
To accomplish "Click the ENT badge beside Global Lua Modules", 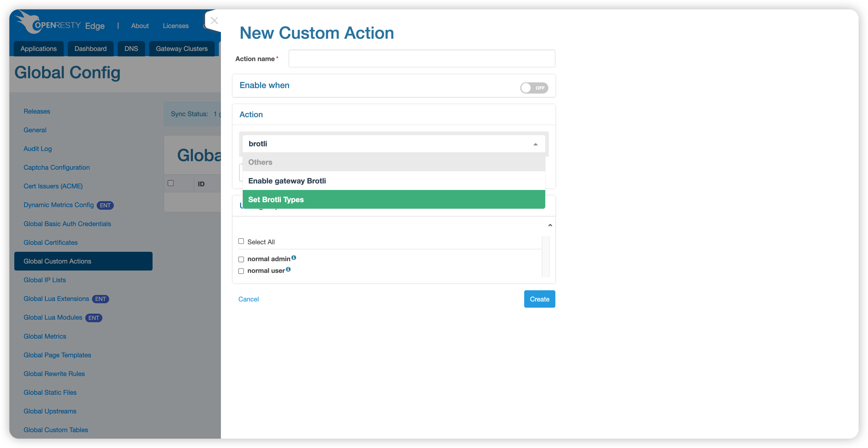I will point(94,318).
